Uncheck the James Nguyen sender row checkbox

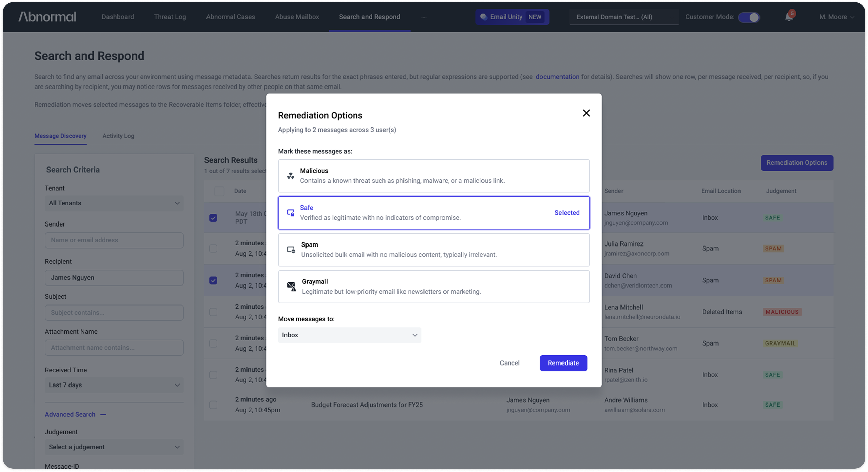[x=213, y=218]
